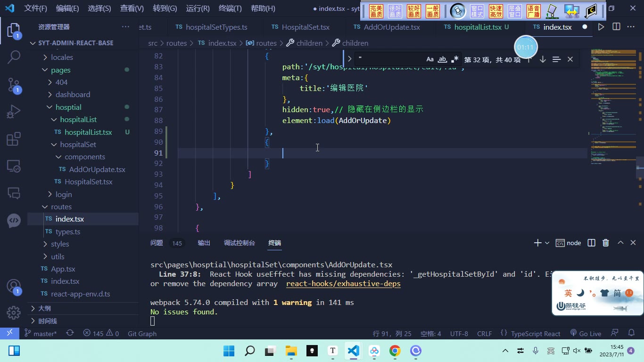Toggle Match Whole Word in find widget
The width and height of the screenshot is (644, 362).
[442, 59]
